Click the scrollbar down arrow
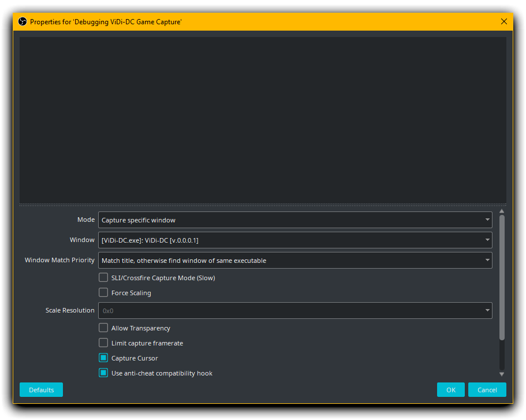The height and width of the screenshot is (420, 526). tap(502, 373)
